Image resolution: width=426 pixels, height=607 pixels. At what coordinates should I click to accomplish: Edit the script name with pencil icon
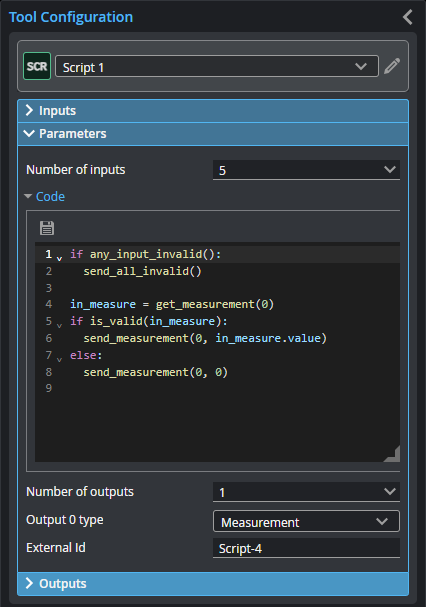tap(392, 66)
